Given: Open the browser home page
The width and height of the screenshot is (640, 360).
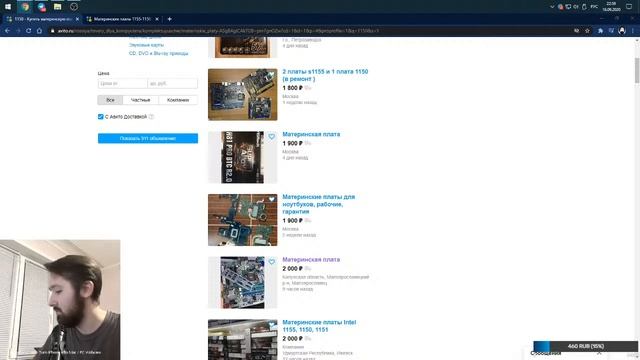Looking at the screenshot, I should [39, 31].
